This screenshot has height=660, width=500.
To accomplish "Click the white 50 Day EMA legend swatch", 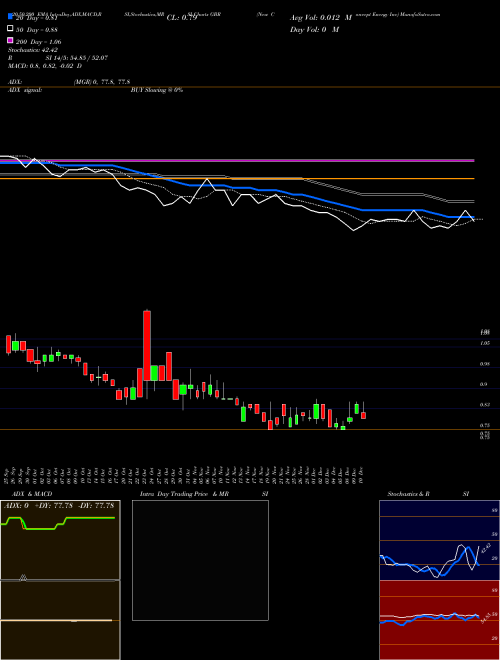I will coord(10,29).
